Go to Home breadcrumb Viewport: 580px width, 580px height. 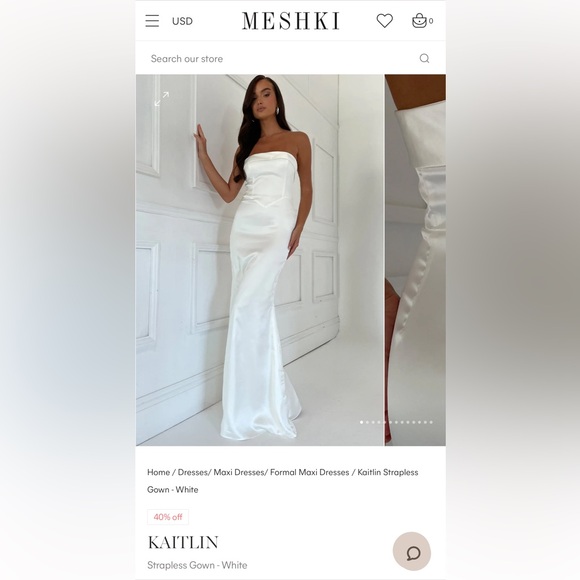[158, 472]
